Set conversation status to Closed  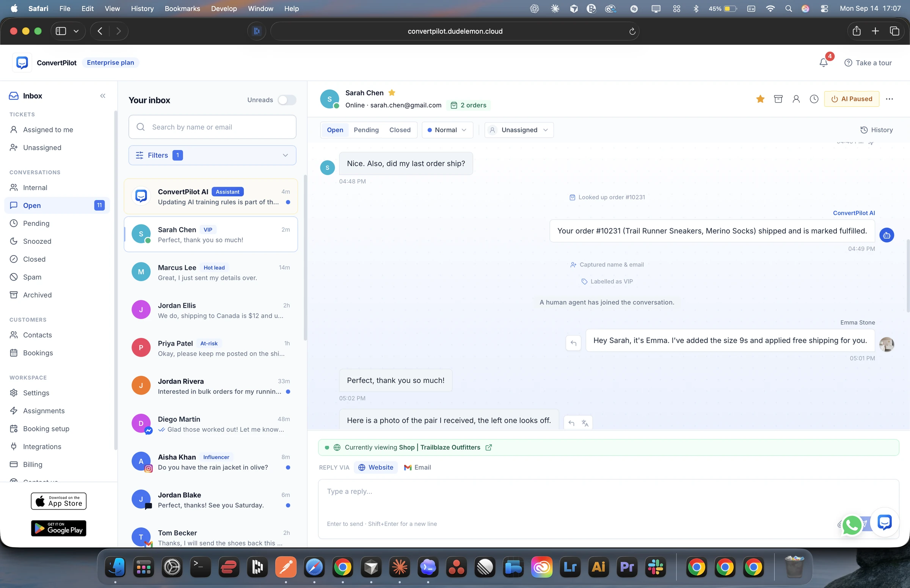coord(400,130)
